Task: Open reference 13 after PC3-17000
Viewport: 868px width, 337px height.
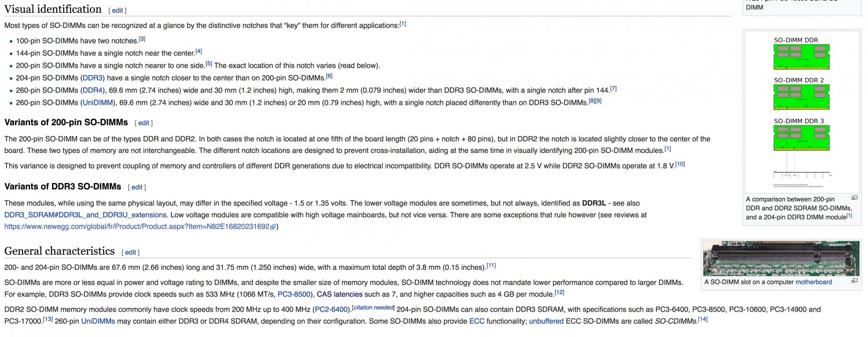Action: [x=47, y=319]
